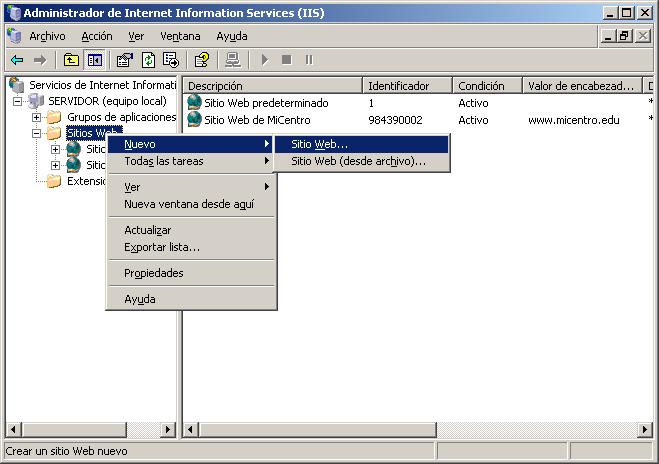
Task: Click the www.micentro.edu header value
Action: 574,120
